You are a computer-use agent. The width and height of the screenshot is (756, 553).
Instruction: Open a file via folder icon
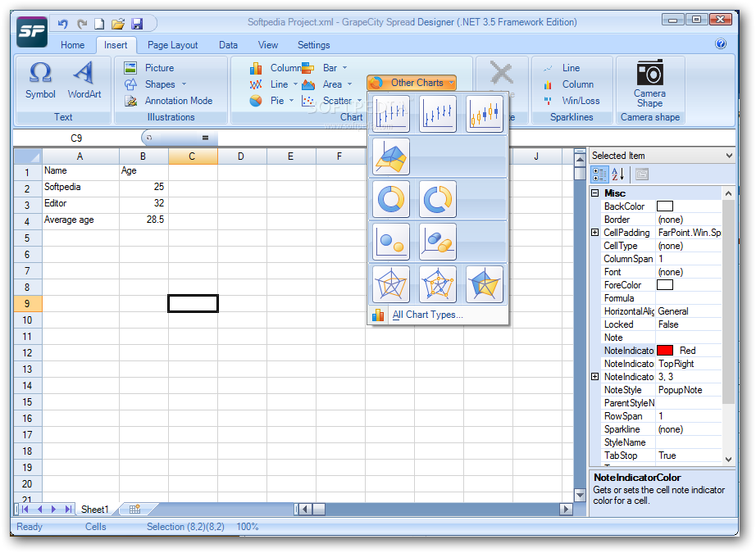[117, 23]
